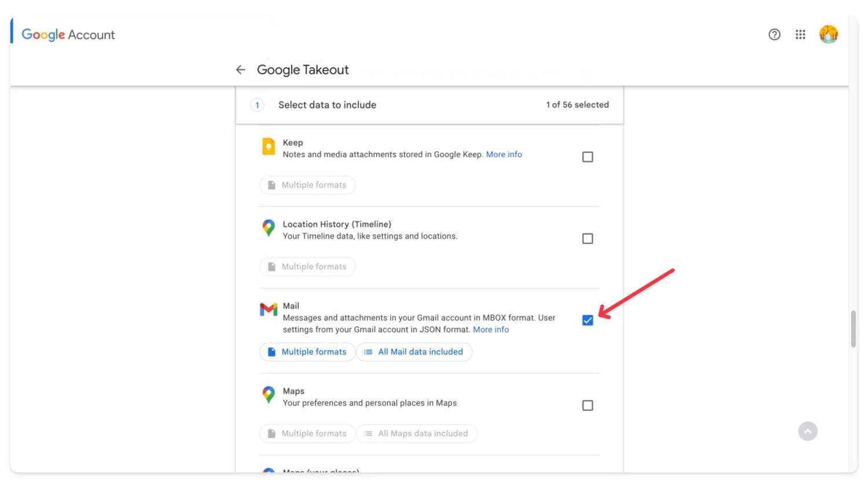
Task: Click the yellow Keep icon
Action: [x=269, y=146]
